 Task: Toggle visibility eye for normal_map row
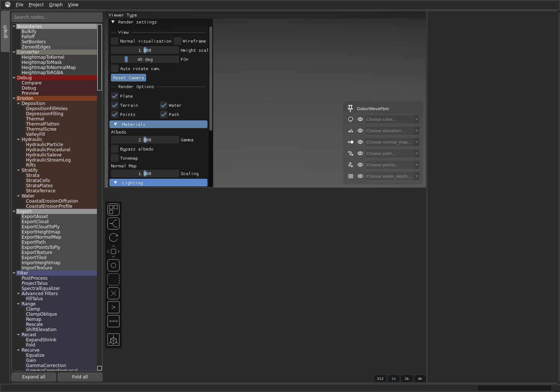[x=360, y=142]
